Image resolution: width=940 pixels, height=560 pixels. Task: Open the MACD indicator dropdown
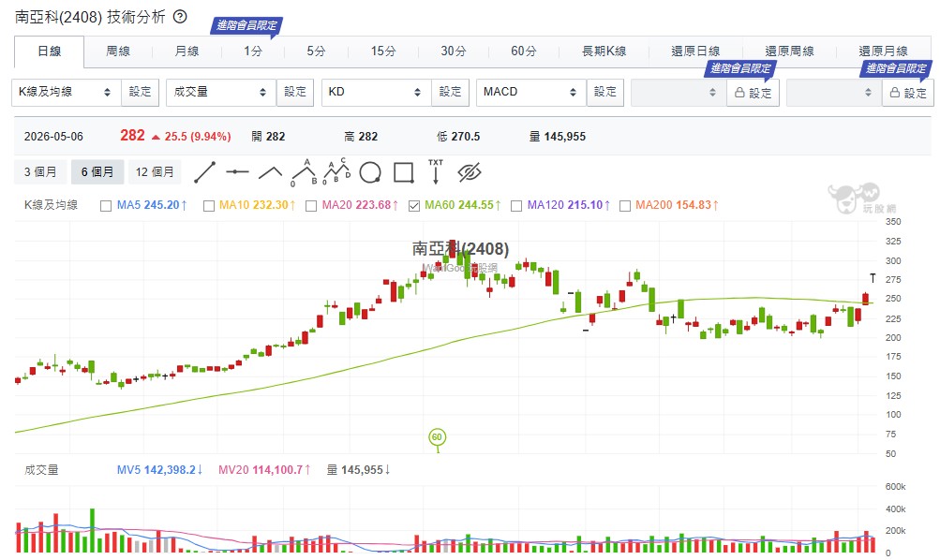(531, 92)
